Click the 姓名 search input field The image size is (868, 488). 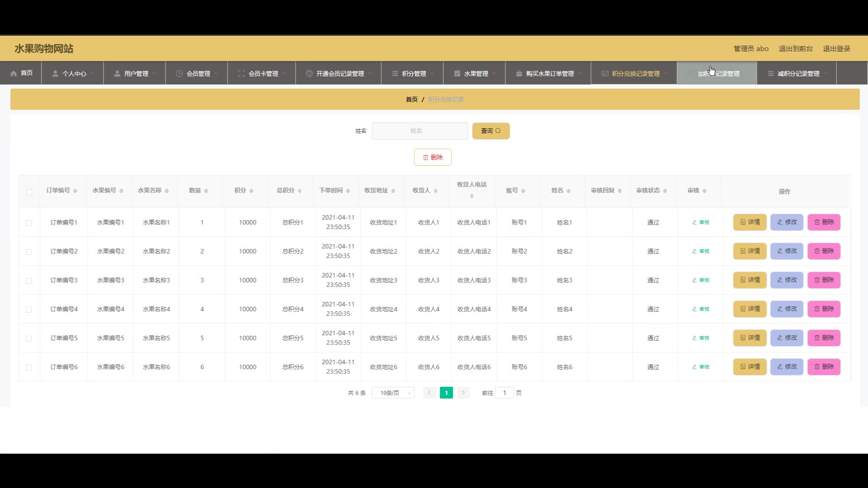420,131
